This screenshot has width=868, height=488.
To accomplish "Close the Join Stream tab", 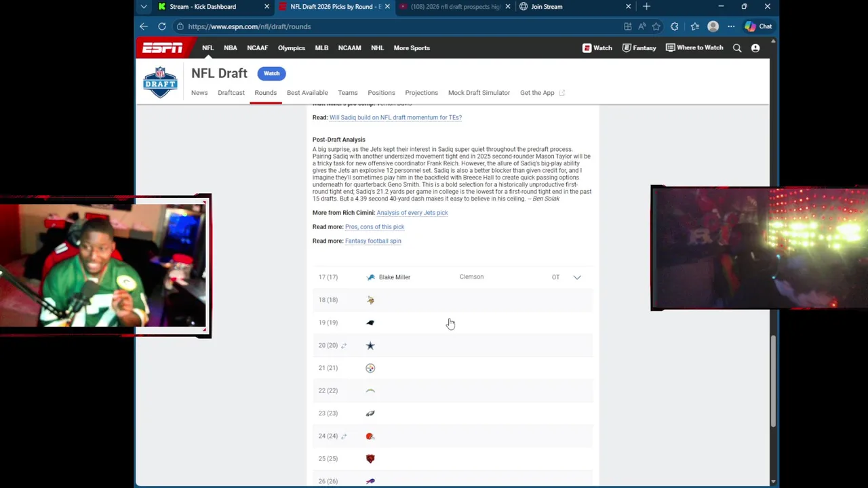I will point(628,7).
